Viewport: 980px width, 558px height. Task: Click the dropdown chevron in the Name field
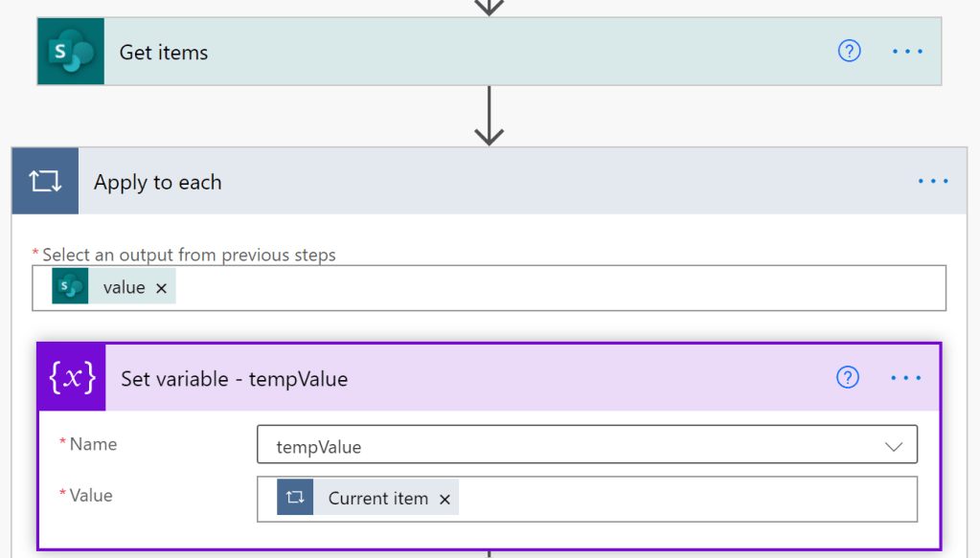894,446
